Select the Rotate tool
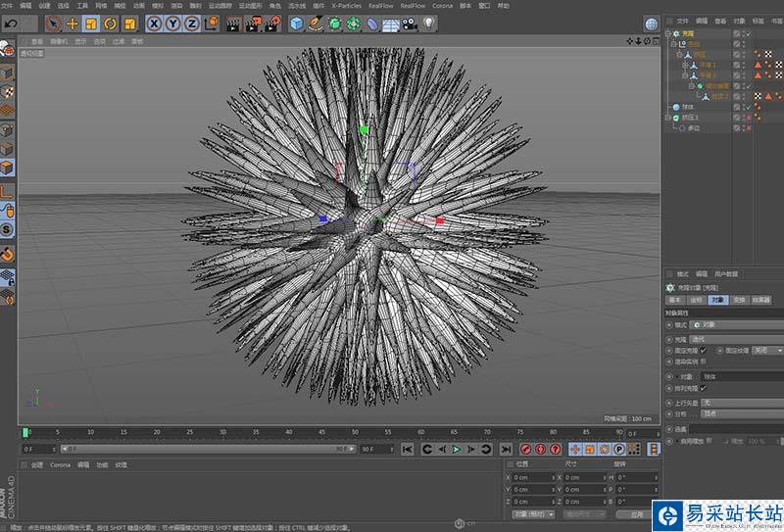This screenshot has width=784, height=532. pyautogui.click(x=109, y=23)
